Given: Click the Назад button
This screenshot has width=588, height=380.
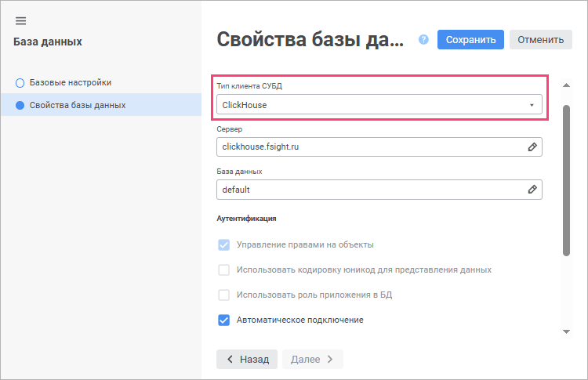Looking at the screenshot, I should click(x=247, y=360).
